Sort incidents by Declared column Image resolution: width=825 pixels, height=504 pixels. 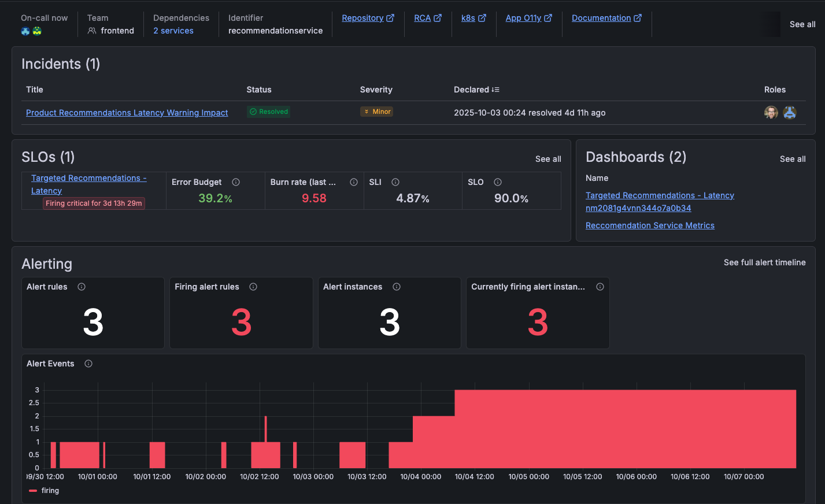click(x=476, y=90)
